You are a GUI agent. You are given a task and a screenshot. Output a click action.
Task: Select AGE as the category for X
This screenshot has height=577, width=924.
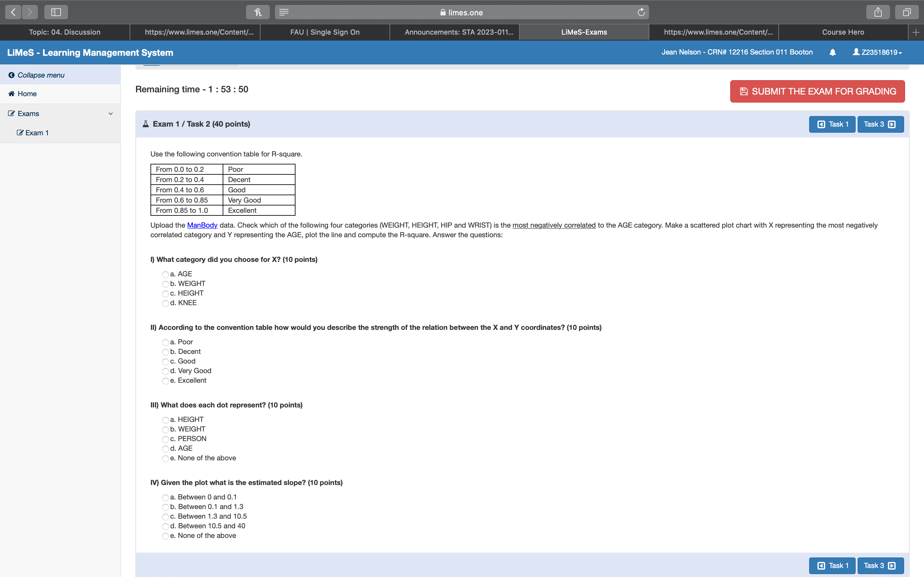pyautogui.click(x=165, y=274)
